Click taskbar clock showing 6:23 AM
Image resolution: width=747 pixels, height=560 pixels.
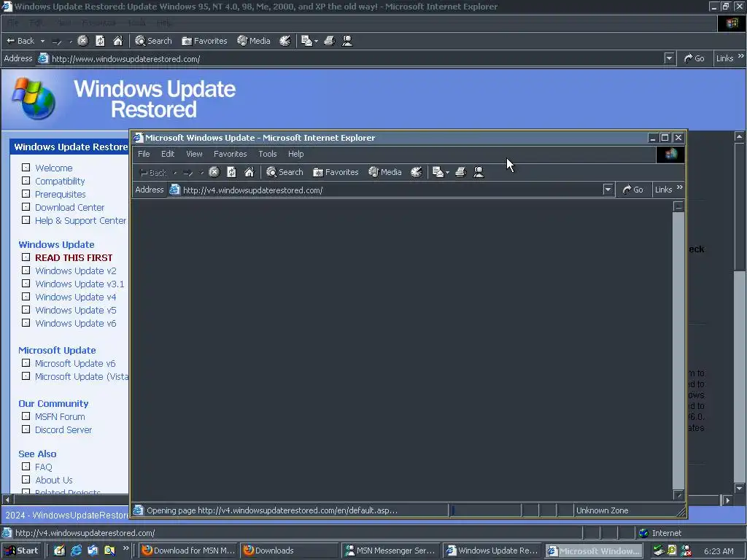click(719, 551)
